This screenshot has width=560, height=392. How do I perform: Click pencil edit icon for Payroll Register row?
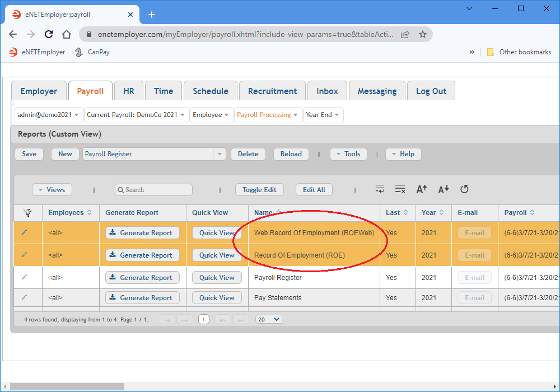click(24, 277)
